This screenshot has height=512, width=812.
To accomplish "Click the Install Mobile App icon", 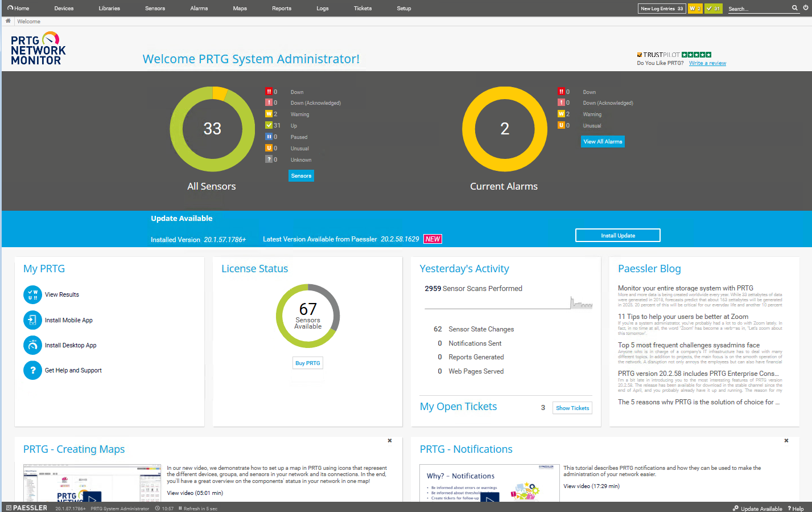I will pos(32,320).
